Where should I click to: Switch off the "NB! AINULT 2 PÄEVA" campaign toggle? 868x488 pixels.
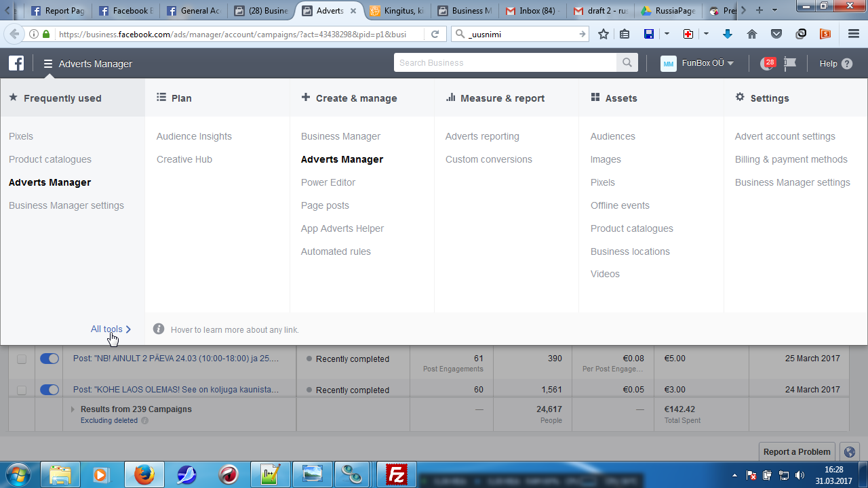[x=50, y=359]
